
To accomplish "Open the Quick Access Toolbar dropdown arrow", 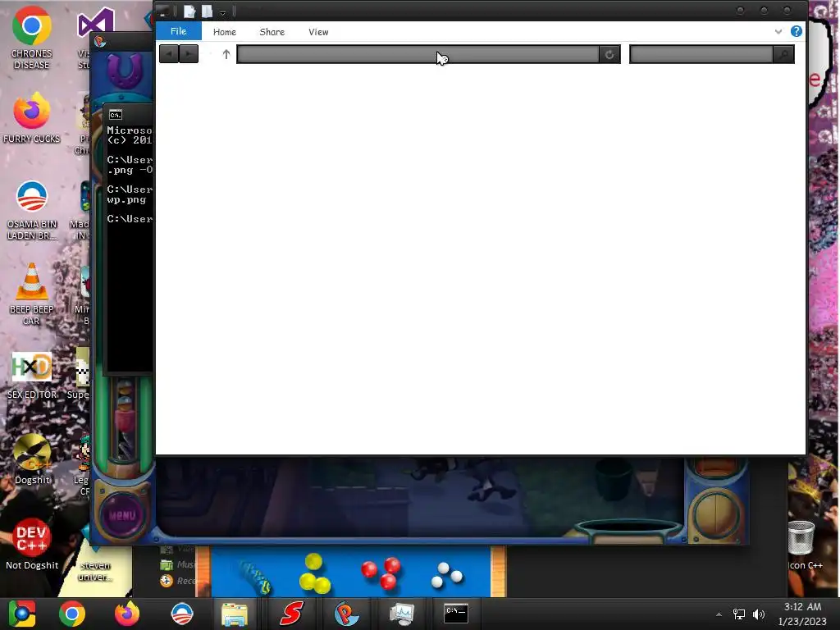I will [x=222, y=11].
